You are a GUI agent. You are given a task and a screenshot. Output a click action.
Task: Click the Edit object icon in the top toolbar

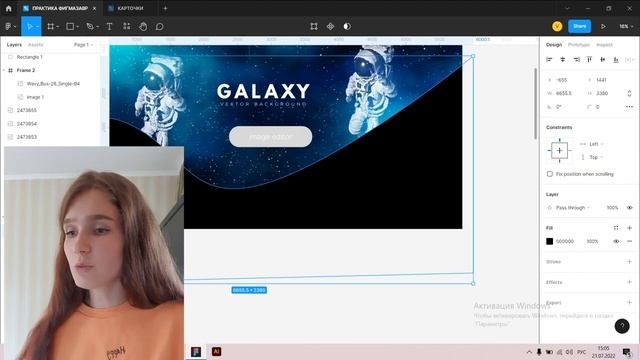(x=314, y=27)
